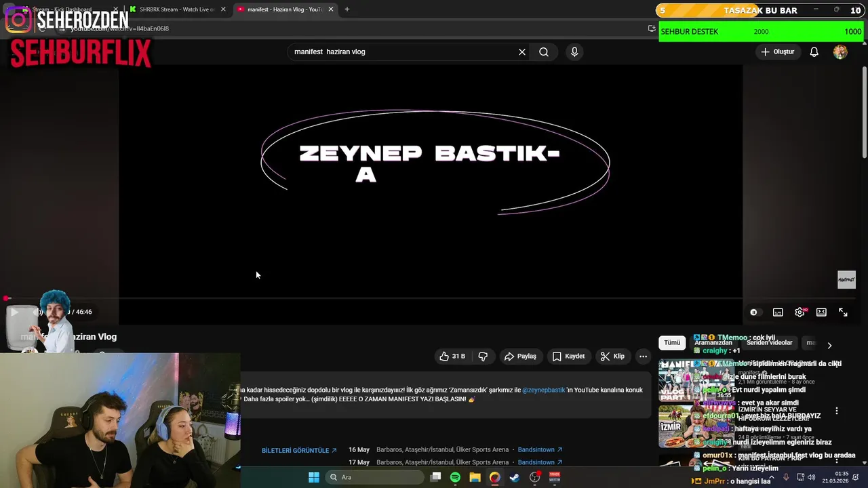Image resolution: width=868 pixels, height=488 pixels.
Task: Create a clip with Klip button
Action: click(x=612, y=356)
